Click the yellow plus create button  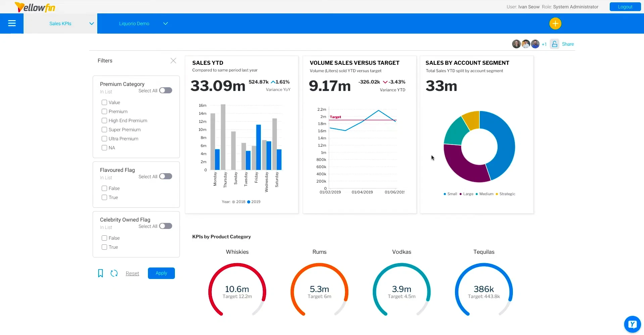(555, 23)
